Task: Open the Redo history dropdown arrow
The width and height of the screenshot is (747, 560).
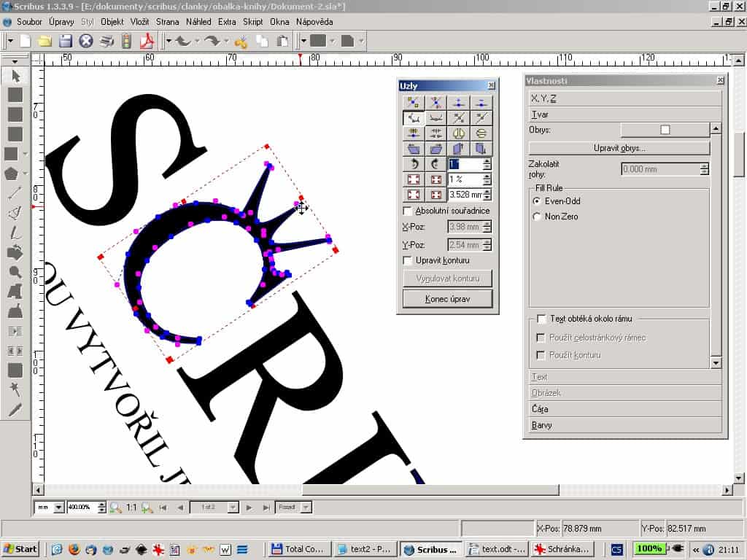Action: [x=226, y=42]
